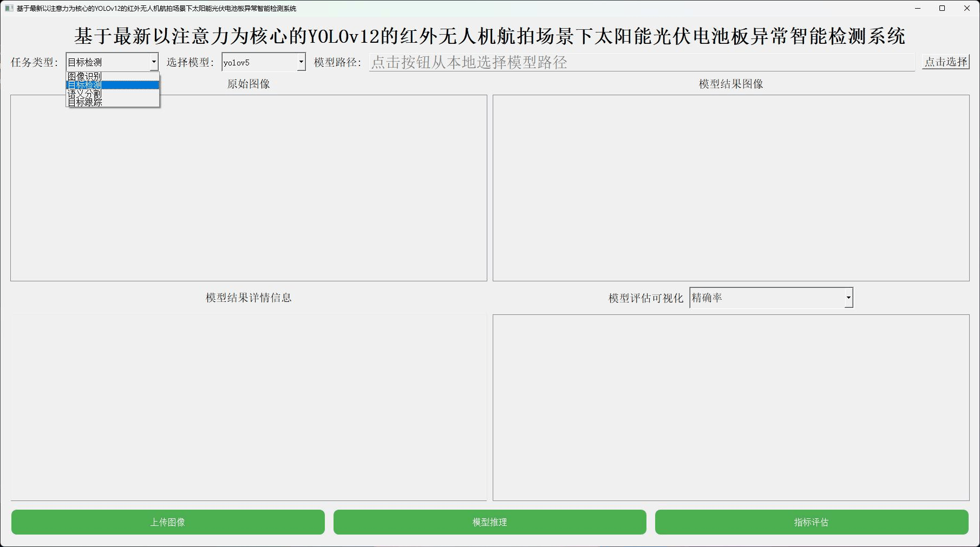The image size is (980, 547).
Task: Click the 模型结果图像 display panel
Action: click(x=731, y=188)
